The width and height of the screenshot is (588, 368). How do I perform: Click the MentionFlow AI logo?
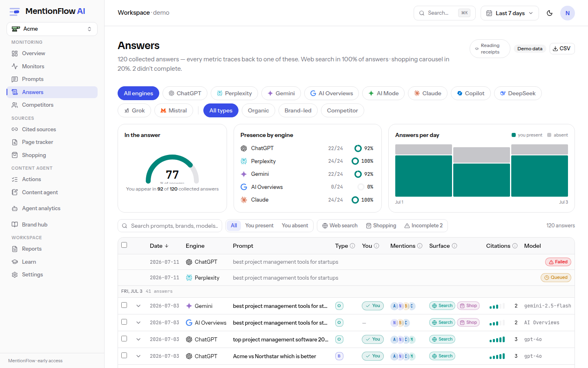47,11
